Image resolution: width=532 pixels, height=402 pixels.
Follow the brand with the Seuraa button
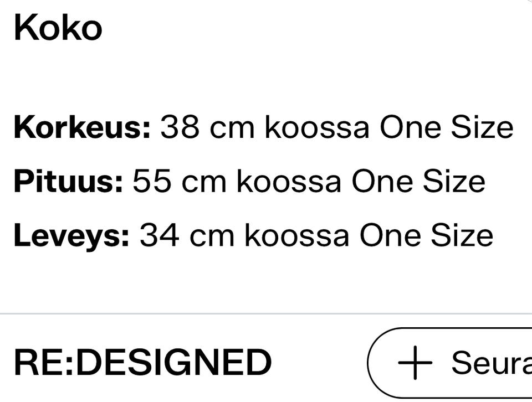click(x=449, y=362)
